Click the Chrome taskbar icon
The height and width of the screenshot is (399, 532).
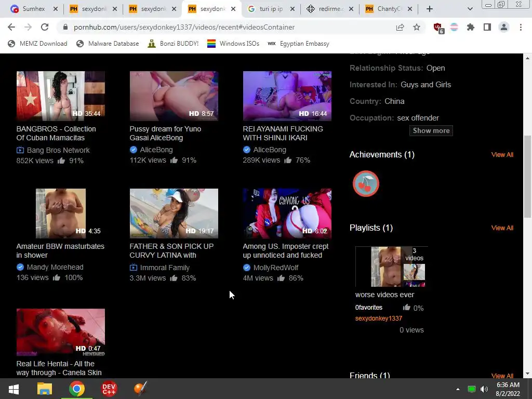[x=77, y=389]
